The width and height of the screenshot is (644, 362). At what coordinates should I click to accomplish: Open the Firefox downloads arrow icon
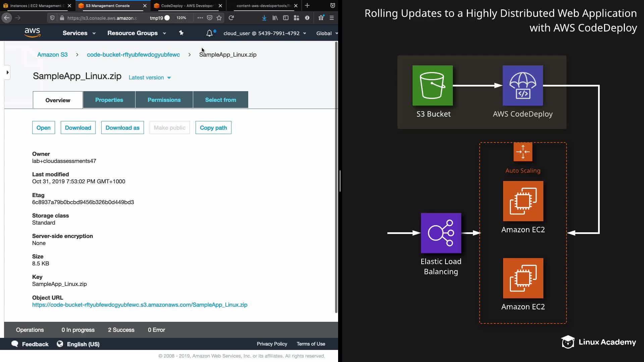(x=264, y=18)
